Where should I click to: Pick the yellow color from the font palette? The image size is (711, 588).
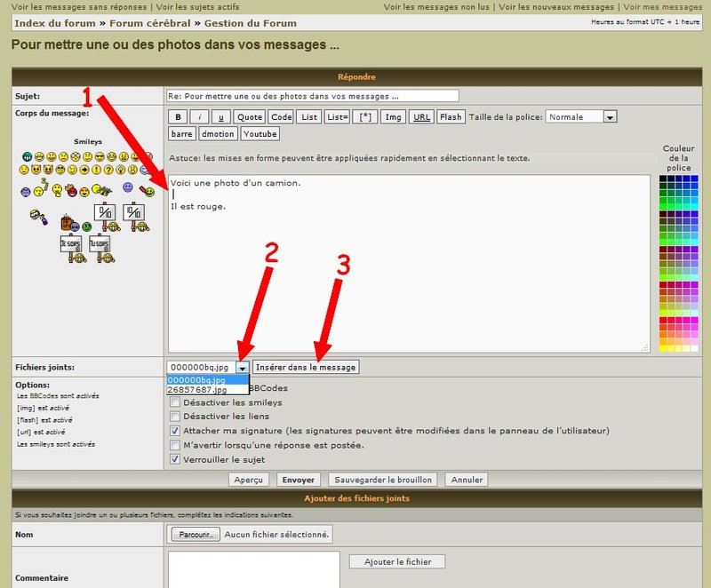(x=663, y=347)
